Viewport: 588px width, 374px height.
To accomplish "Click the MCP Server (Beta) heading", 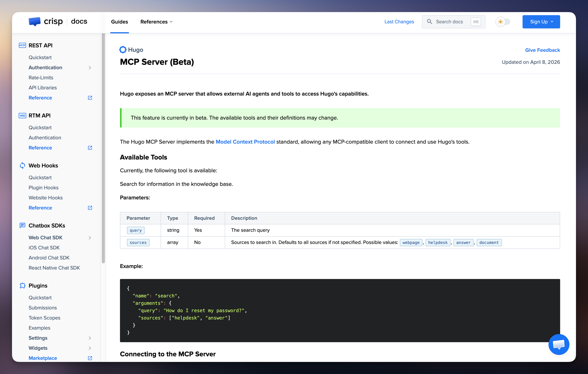I will point(157,62).
